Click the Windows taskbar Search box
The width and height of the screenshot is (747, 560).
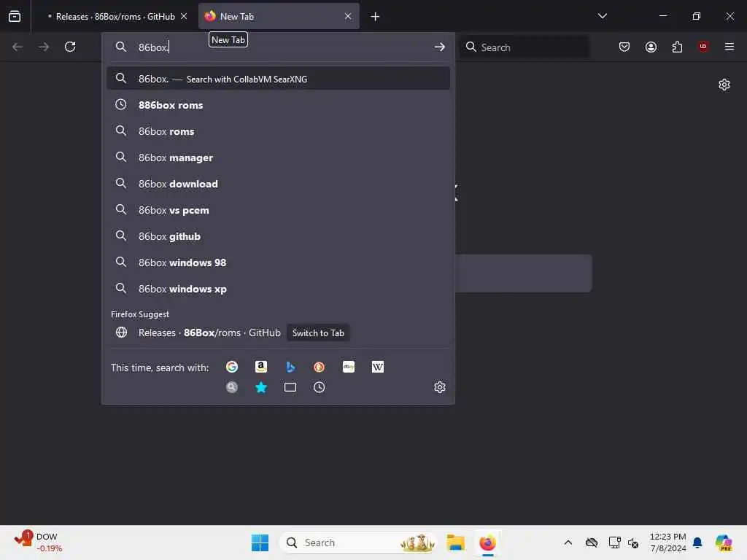click(358, 542)
